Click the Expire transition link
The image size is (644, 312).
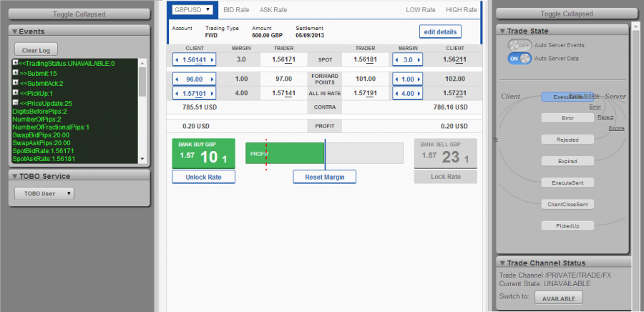point(617,129)
